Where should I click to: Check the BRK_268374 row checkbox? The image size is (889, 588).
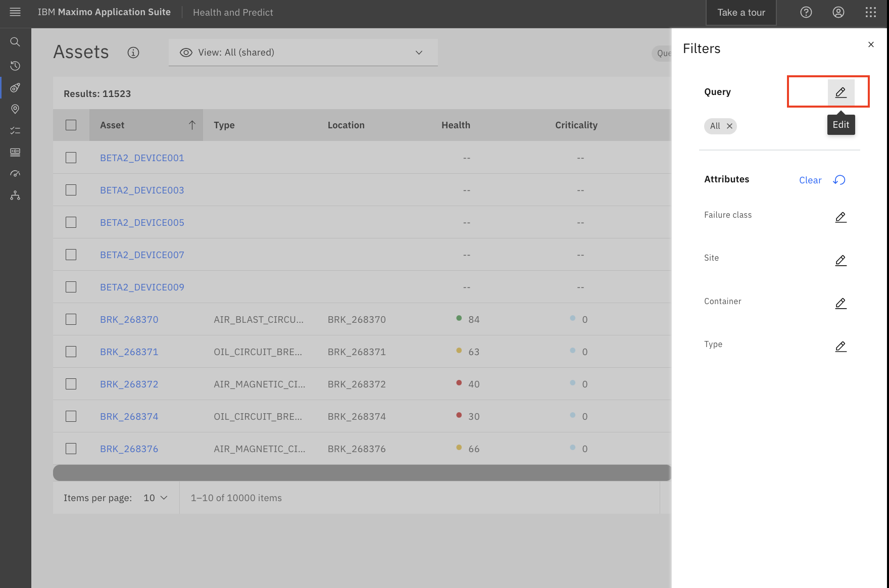[71, 416]
